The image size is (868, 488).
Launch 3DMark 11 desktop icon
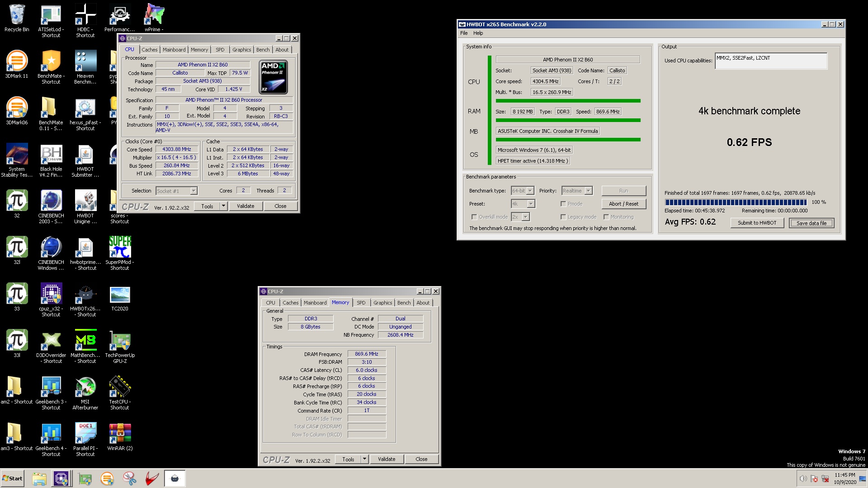(x=17, y=65)
